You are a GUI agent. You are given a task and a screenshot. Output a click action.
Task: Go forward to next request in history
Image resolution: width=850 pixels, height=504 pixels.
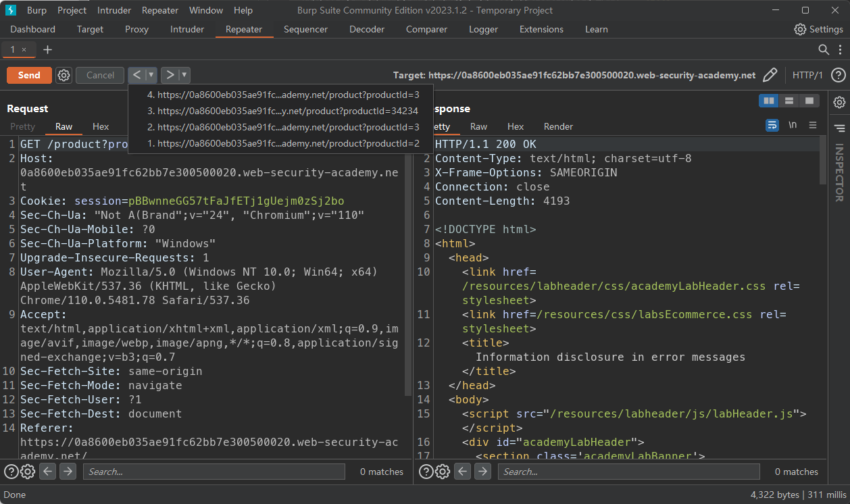[170, 75]
